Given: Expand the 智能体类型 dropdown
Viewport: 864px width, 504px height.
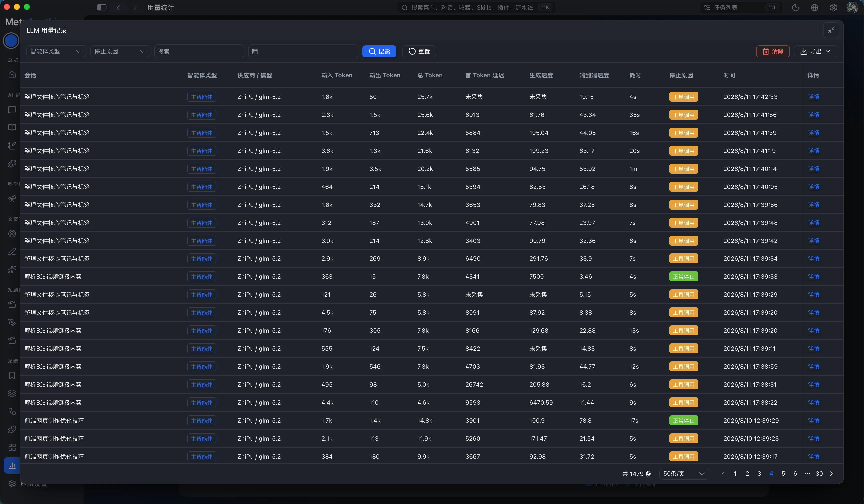Looking at the screenshot, I should click(x=56, y=51).
